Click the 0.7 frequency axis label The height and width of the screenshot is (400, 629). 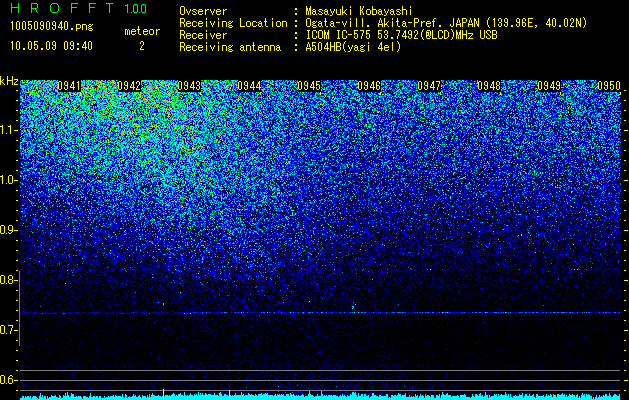coord(9,330)
